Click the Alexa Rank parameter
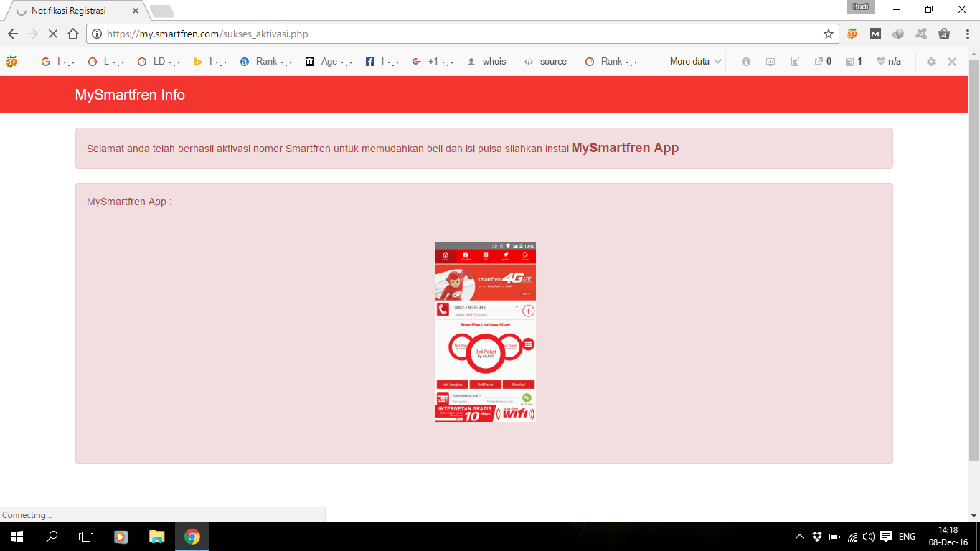Viewport: 980px width, 551px height. pos(266,62)
